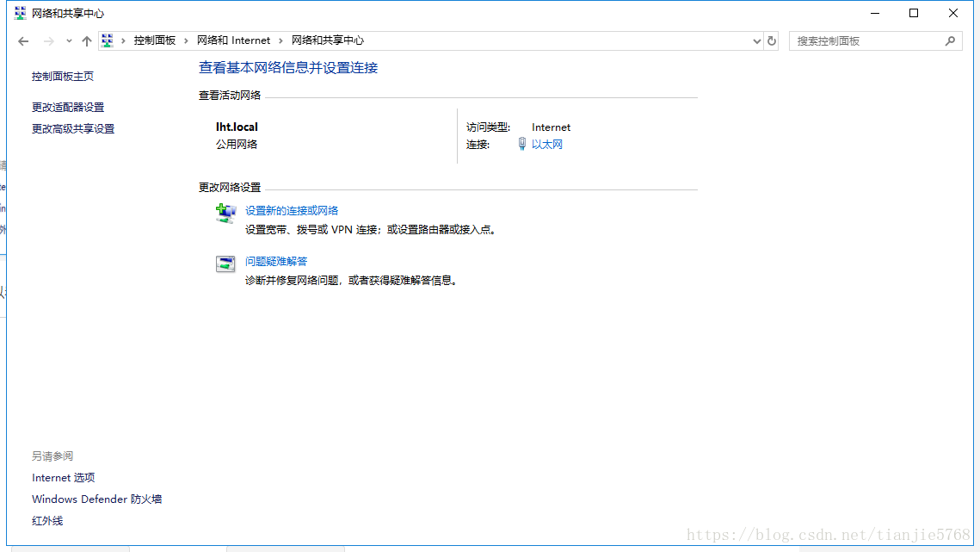The image size is (980, 552).
Task: Select the 网络和共享中心 breadcrumb
Action: (328, 40)
